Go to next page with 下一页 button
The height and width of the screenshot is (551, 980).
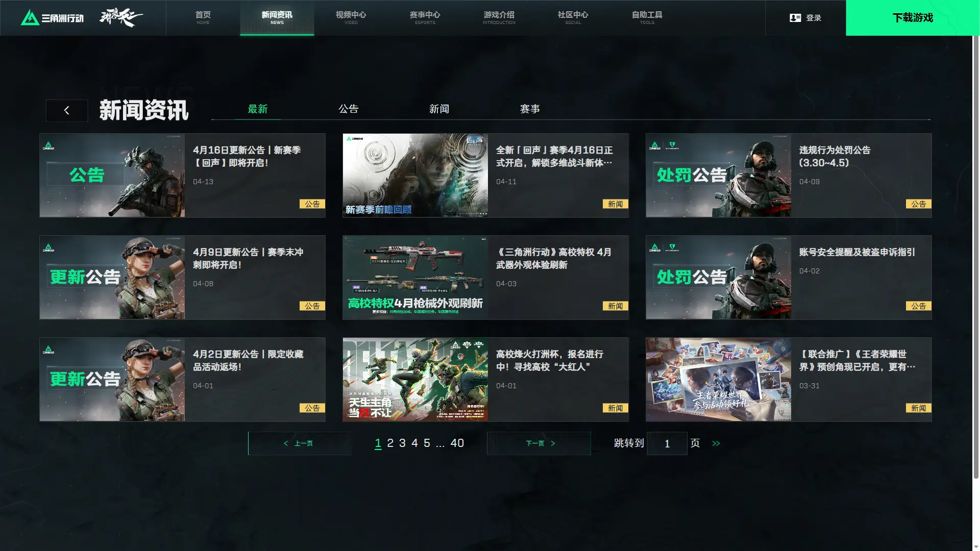(x=539, y=443)
